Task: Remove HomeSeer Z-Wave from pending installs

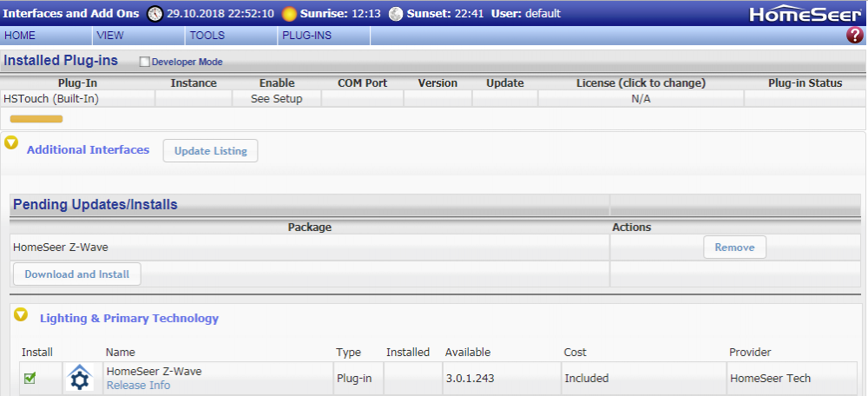Action: (x=734, y=247)
